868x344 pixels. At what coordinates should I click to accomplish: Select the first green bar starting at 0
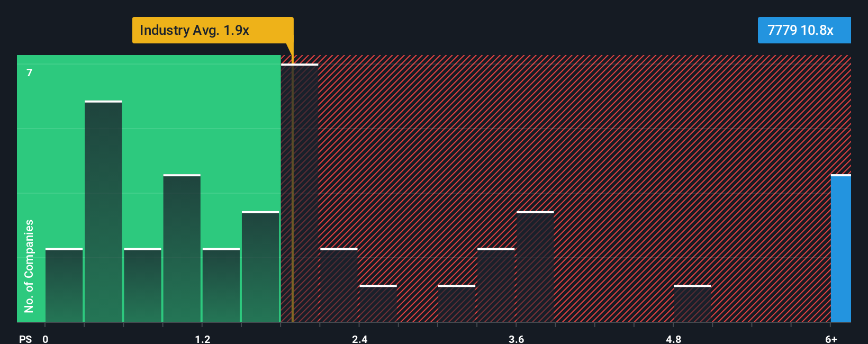click(x=64, y=285)
